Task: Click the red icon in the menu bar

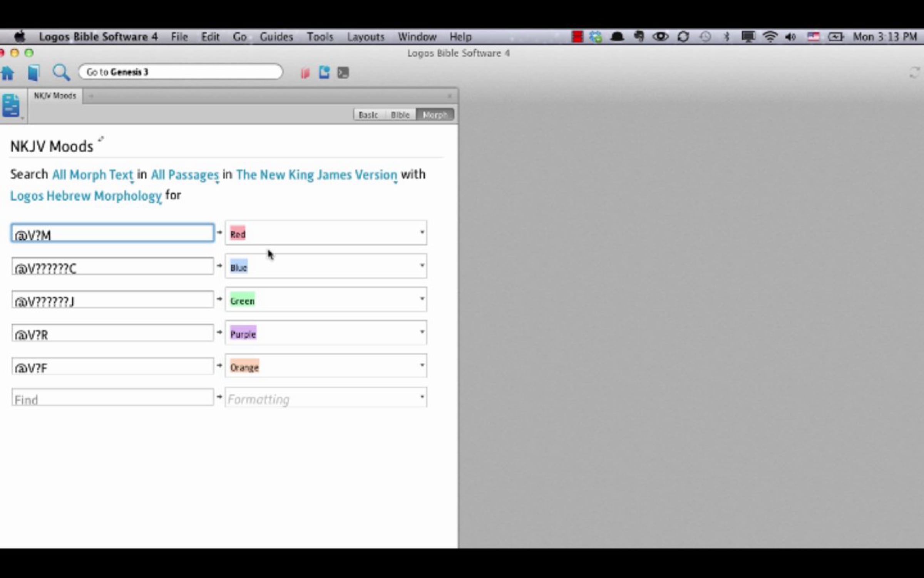Action: point(577,37)
